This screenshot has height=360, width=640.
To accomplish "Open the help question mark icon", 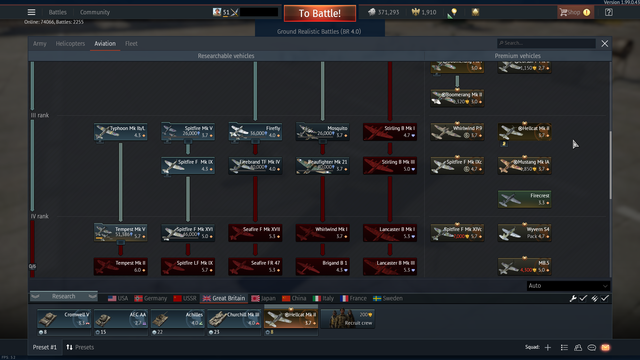I will (x=609, y=12).
